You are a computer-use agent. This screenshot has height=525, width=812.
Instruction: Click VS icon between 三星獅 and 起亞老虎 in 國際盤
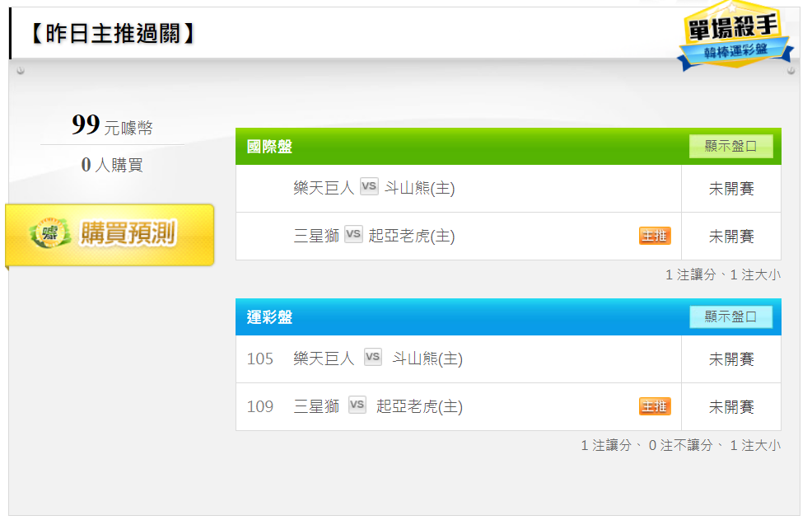point(353,234)
